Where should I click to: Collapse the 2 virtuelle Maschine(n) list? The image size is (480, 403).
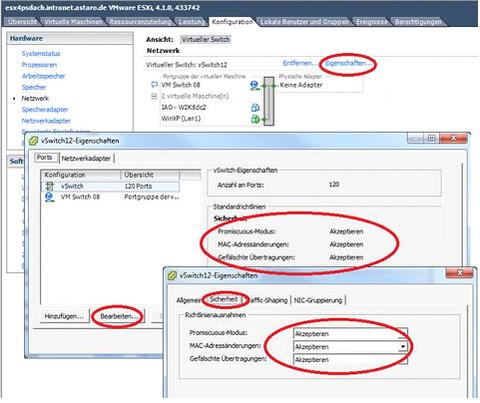click(x=154, y=96)
